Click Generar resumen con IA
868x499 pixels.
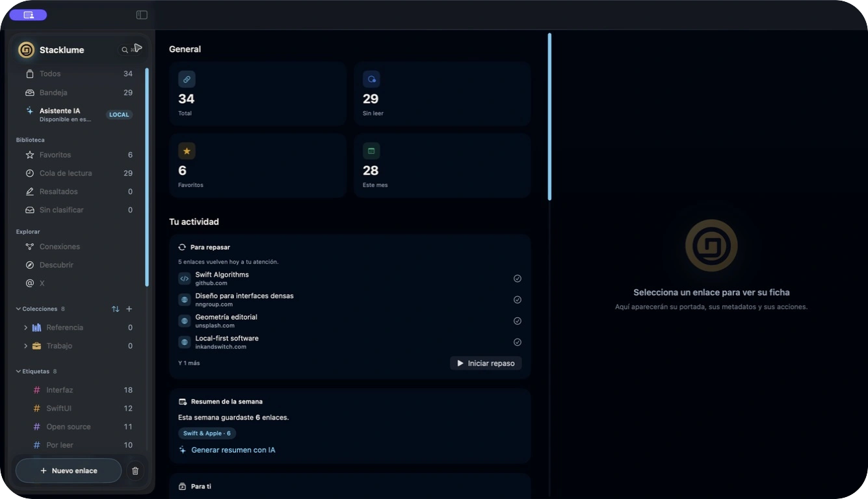point(227,450)
